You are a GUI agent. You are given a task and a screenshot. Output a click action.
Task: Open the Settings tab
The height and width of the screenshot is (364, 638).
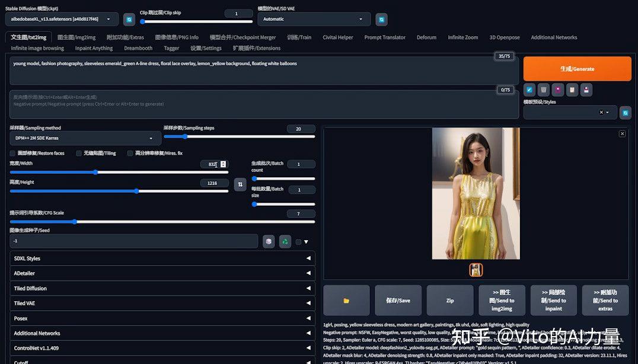pos(206,48)
